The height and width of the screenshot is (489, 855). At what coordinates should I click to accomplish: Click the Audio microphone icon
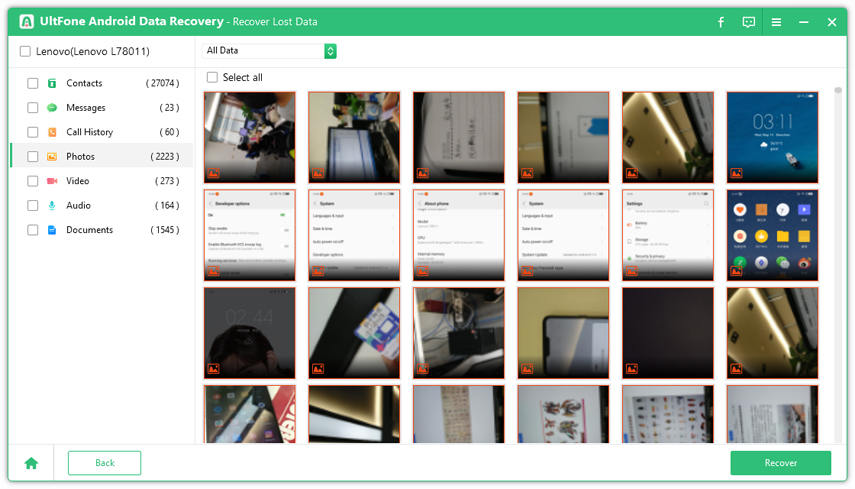coord(52,206)
